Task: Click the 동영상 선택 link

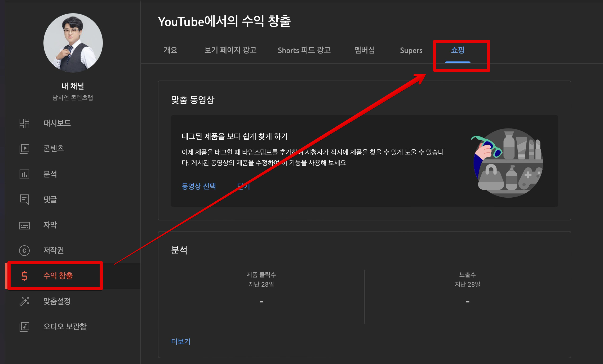Action: coord(199,186)
